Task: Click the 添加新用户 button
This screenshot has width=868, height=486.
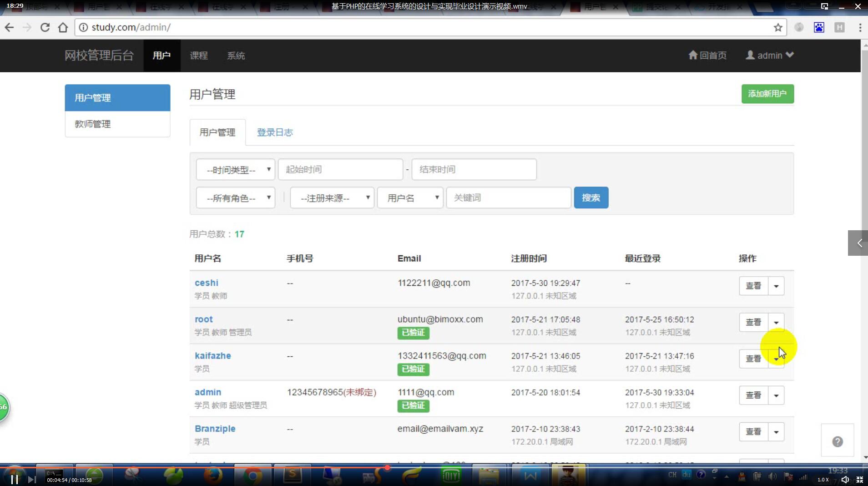Action: click(767, 94)
